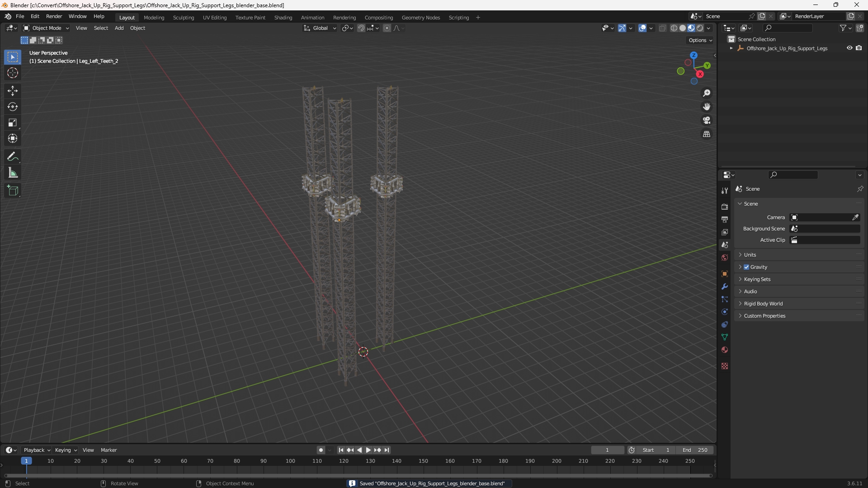
Task: Select the Cursor tool in the toolbar
Action: tap(13, 73)
